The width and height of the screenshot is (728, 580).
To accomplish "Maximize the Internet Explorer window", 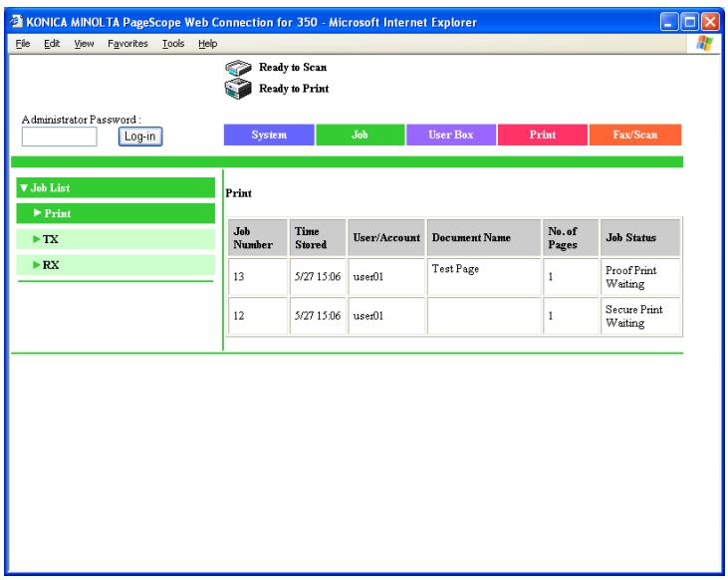I will point(689,22).
